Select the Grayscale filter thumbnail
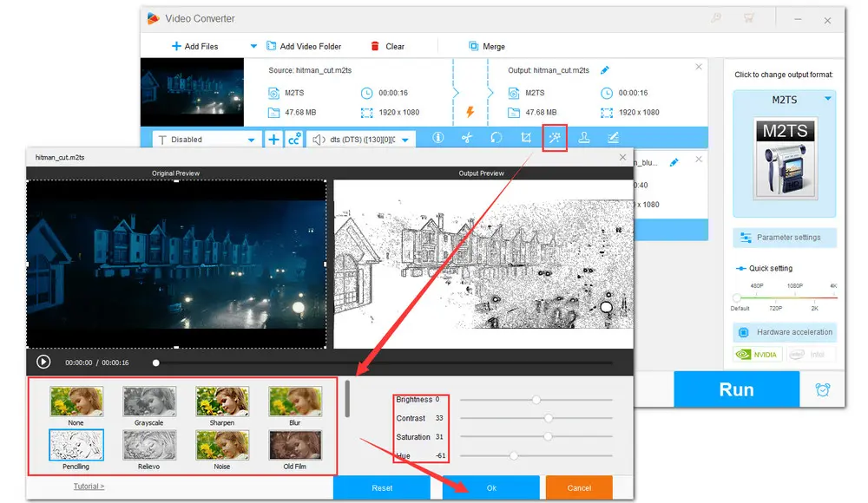 click(x=149, y=402)
